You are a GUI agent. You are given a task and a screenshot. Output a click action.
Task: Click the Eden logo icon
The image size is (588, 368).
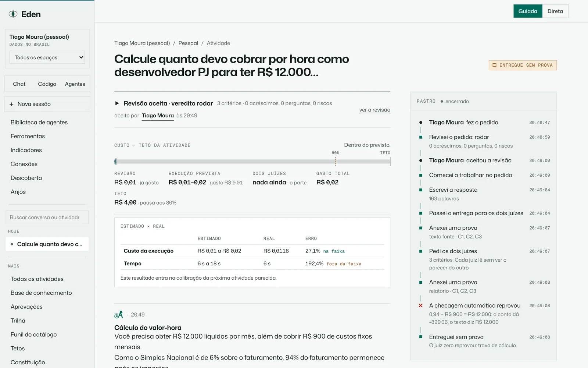(13, 14)
